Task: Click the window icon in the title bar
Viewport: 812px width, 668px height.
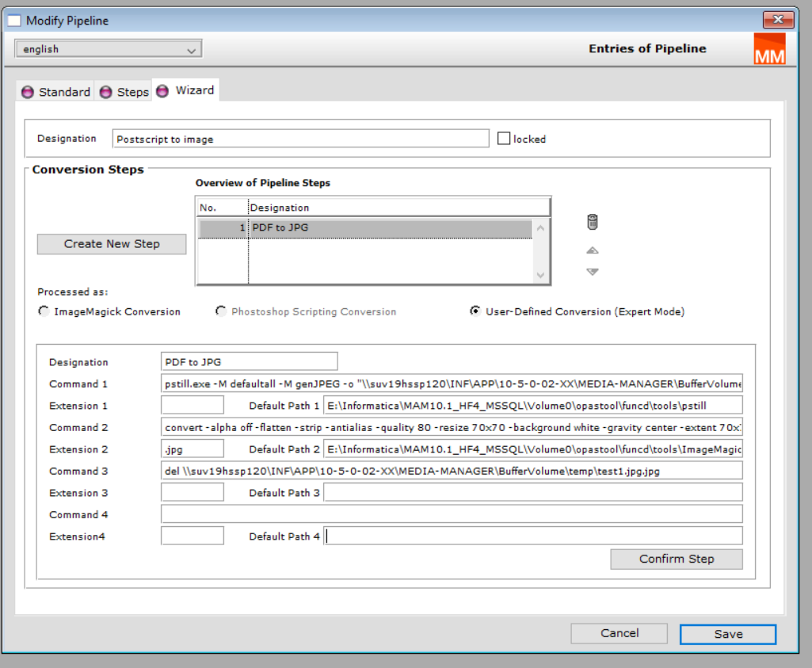Action: pos(14,21)
